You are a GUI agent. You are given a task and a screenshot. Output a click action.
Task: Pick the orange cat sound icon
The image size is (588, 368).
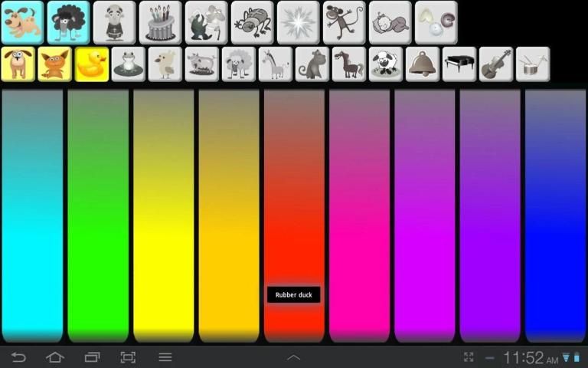tap(54, 64)
